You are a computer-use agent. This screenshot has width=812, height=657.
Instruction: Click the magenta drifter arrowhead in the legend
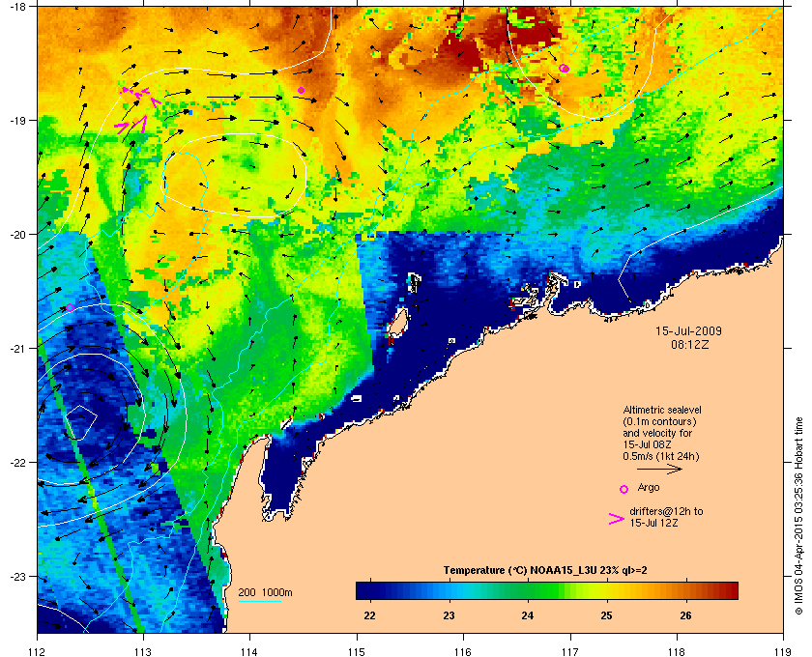pyautogui.click(x=617, y=519)
